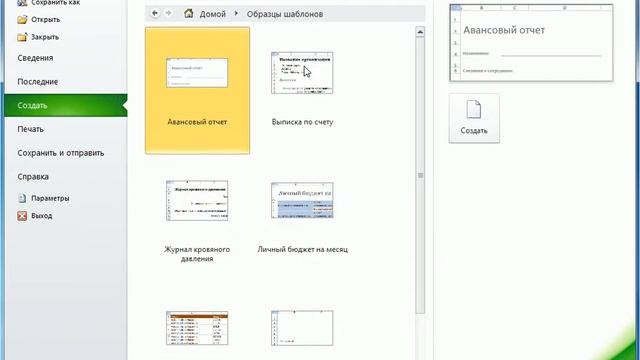640x360 pixels.
Task: Open the Печать section
Action: click(x=31, y=129)
